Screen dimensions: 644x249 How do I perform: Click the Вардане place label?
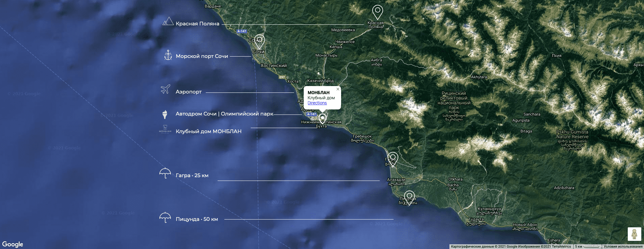point(213,6)
